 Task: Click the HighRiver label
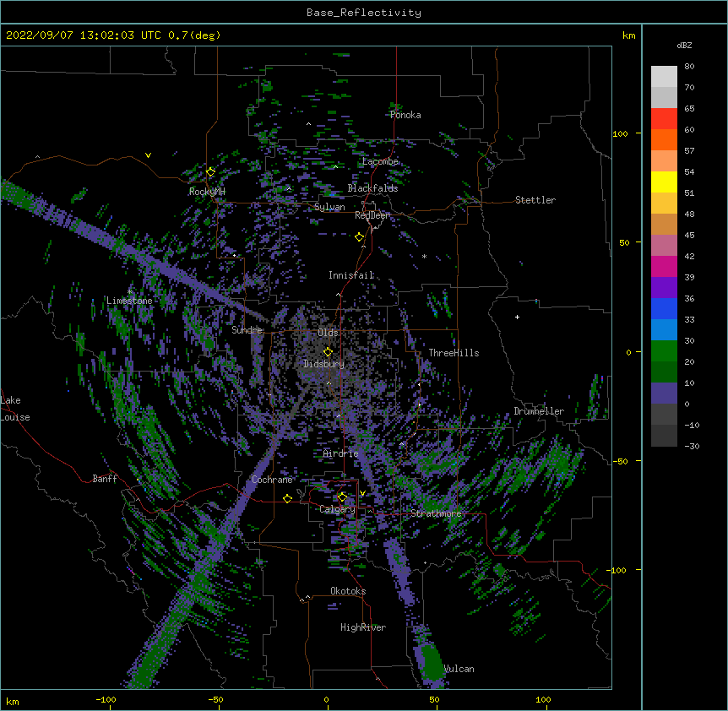pos(362,627)
